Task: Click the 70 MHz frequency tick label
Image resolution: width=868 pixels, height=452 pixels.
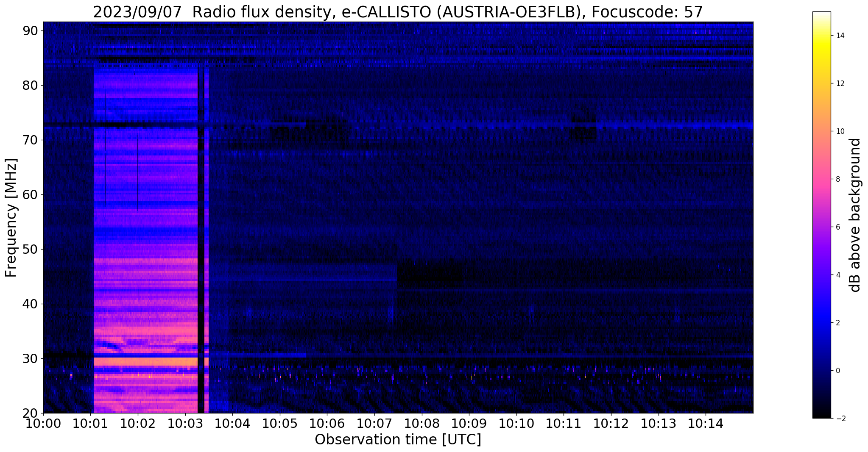Action: click(31, 140)
